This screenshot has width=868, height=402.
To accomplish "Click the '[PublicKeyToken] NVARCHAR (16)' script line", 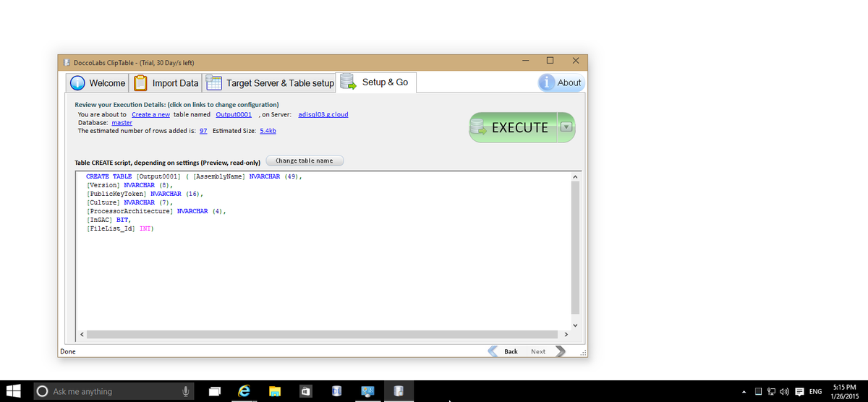I will pos(145,194).
